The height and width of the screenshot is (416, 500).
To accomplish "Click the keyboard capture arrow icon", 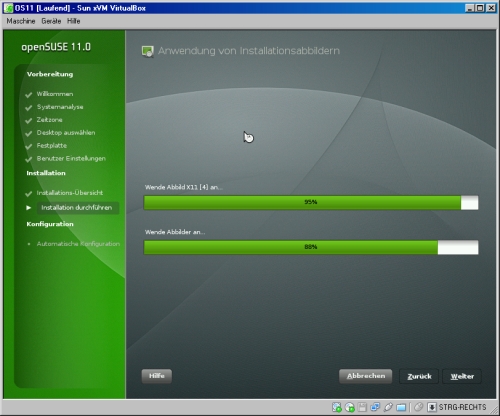I will tap(432, 407).
